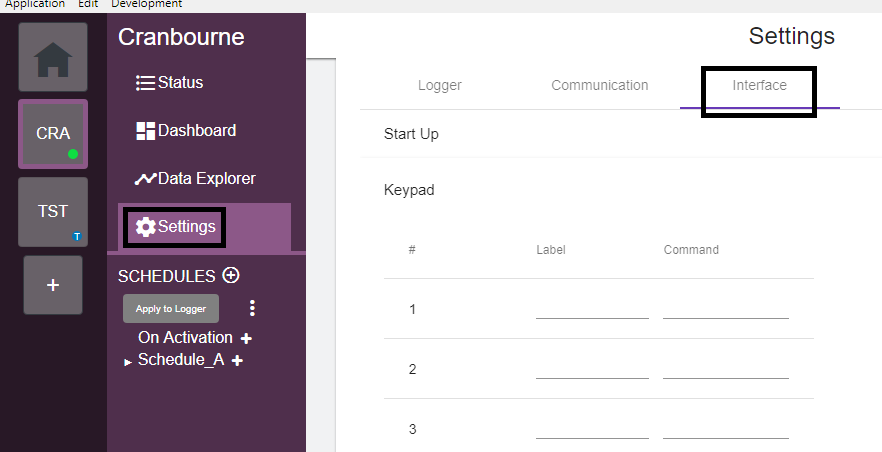Select the CRA logger tile
Image resolution: width=882 pixels, height=452 pixels.
[x=53, y=133]
